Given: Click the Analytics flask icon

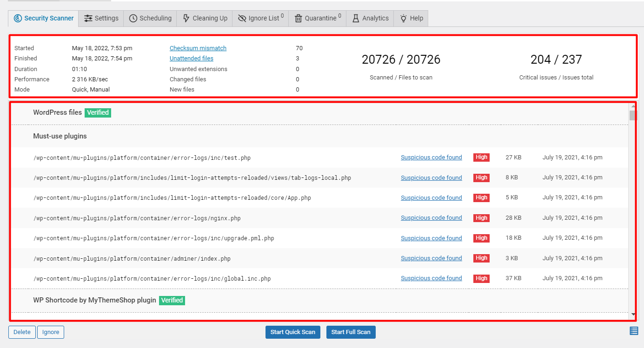Looking at the screenshot, I should click(356, 18).
